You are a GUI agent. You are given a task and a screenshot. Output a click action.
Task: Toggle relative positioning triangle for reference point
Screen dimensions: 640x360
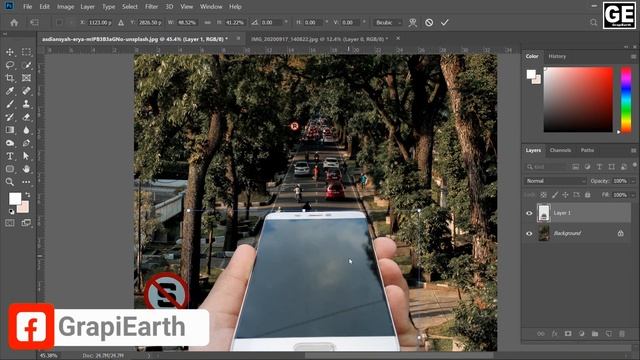[121, 22]
